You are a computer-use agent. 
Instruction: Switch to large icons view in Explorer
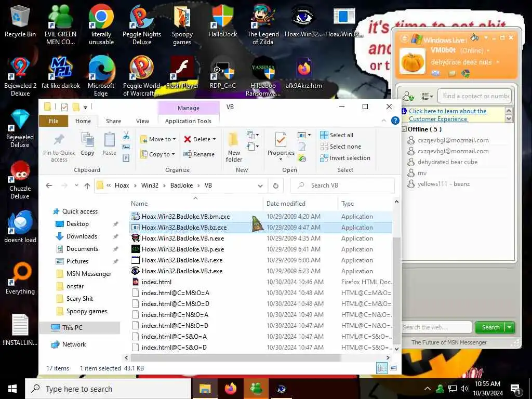click(394, 368)
